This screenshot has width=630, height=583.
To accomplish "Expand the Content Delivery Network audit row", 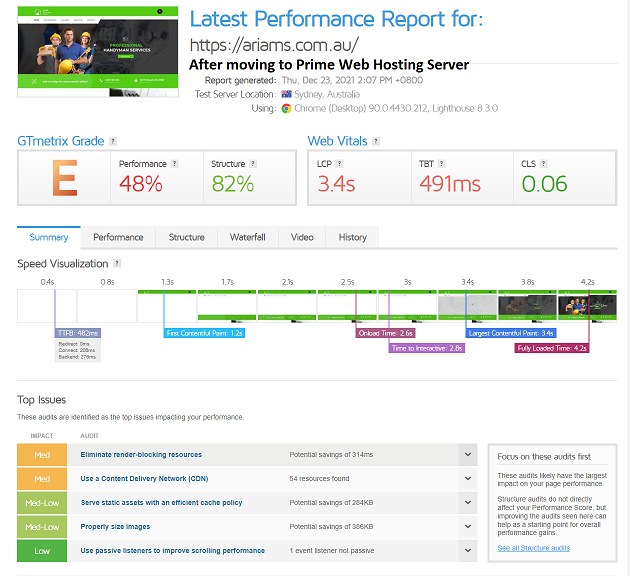I will 468,479.
